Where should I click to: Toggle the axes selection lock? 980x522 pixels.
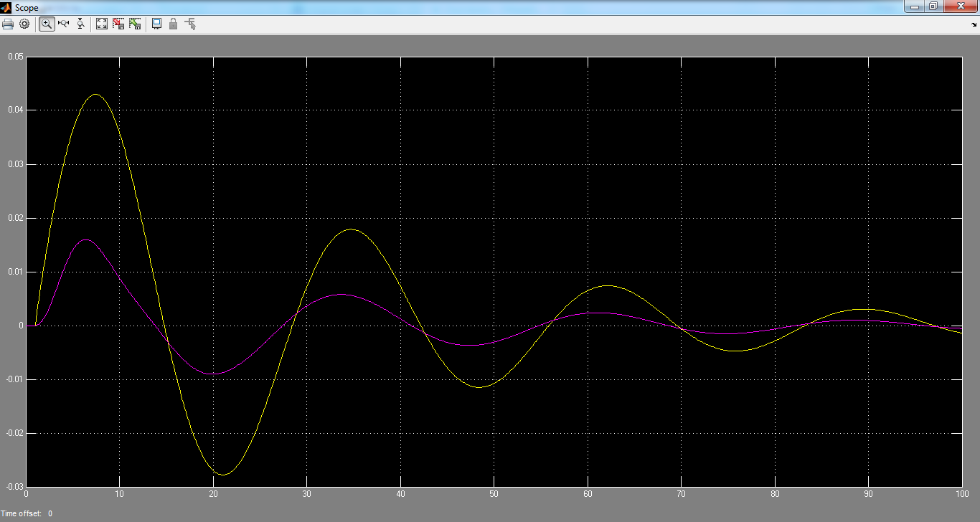pyautogui.click(x=173, y=24)
